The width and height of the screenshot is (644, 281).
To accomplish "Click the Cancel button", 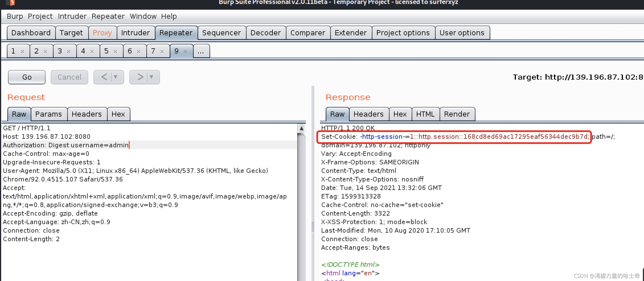I will click(69, 77).
